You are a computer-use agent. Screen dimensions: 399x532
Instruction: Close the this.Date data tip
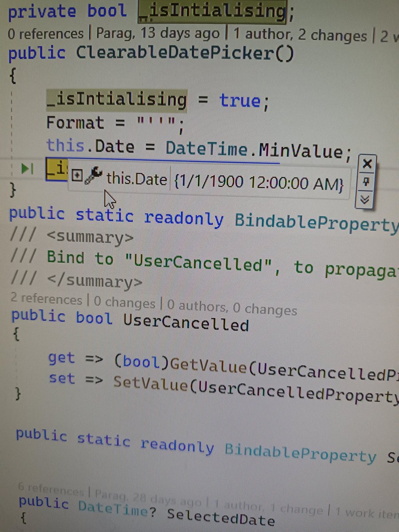point(366,164)
